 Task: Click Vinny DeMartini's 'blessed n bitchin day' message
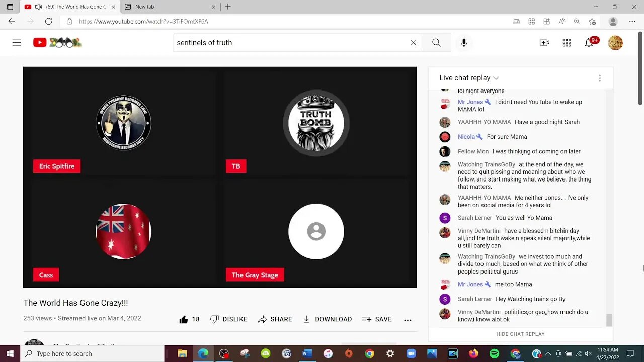click(524, 238)
